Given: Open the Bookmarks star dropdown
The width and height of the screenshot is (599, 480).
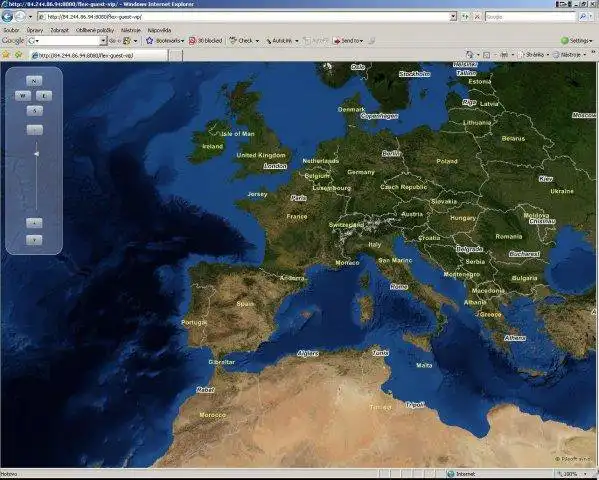Looking at the screenshot, I should tap(165, 41).
